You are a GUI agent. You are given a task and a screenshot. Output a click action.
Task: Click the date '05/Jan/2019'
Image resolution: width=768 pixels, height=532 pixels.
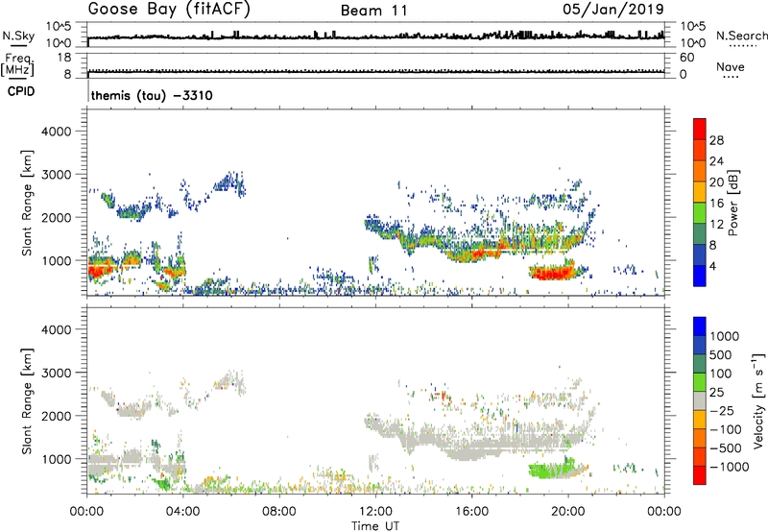click(x=613, y=10)
